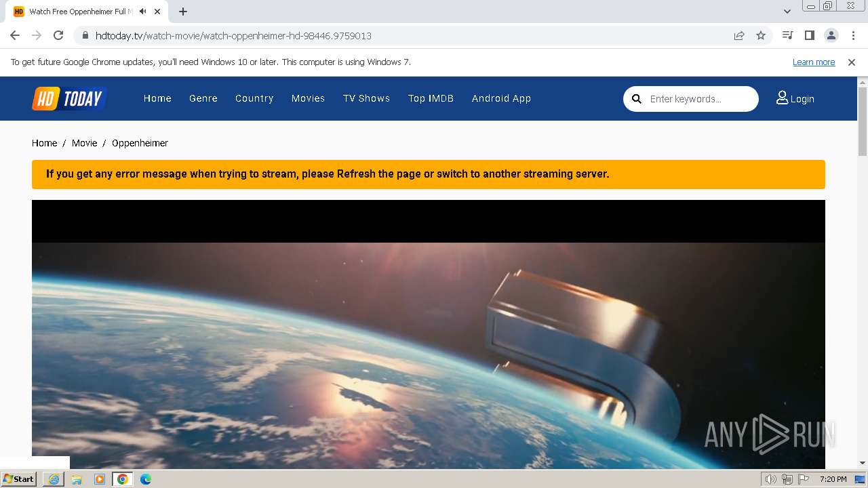Dismiss the Chrome update notice
The image size is (868, 488).
pos(852,62)
